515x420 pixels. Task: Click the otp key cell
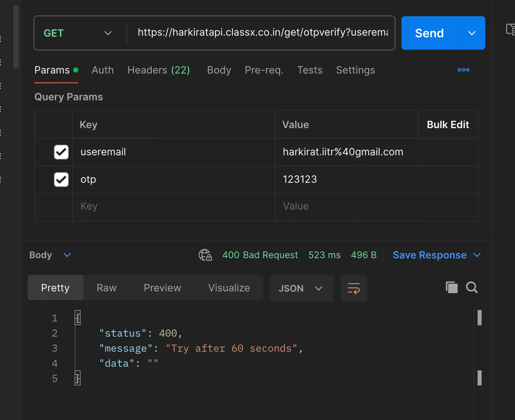point(174,179)
